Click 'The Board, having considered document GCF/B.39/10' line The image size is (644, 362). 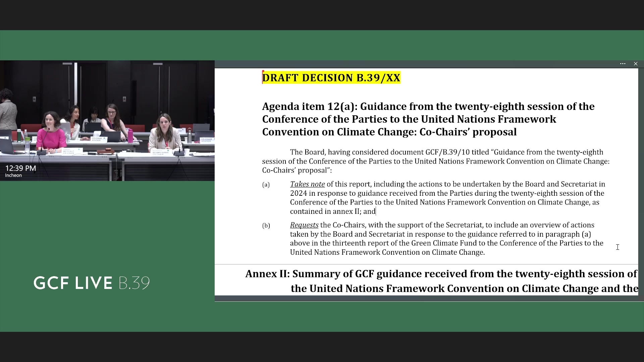[446, 152]
